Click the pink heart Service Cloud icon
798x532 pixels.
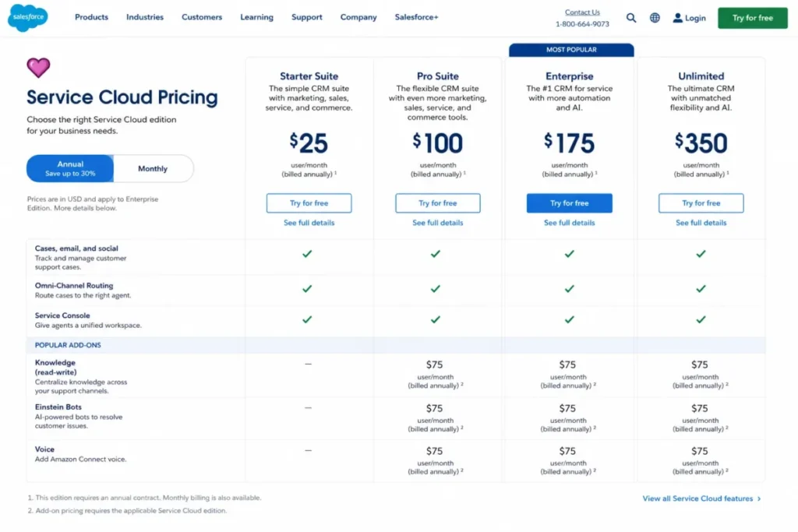38,68
